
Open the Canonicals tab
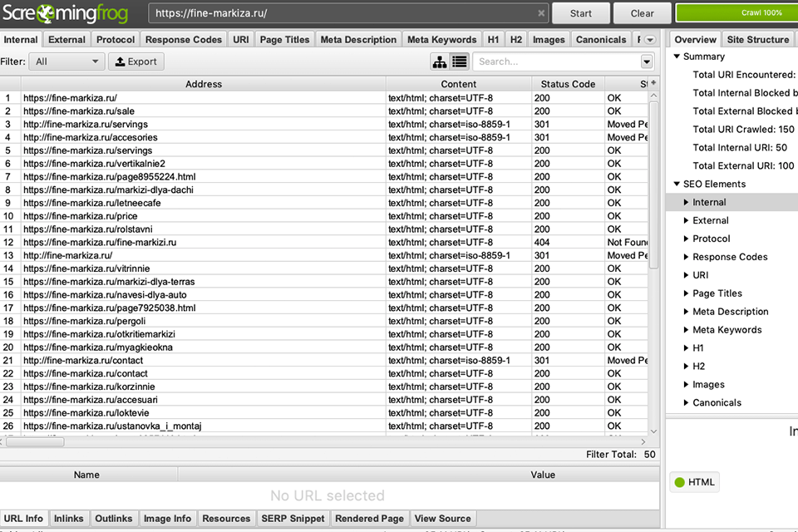tap(601, 40)
